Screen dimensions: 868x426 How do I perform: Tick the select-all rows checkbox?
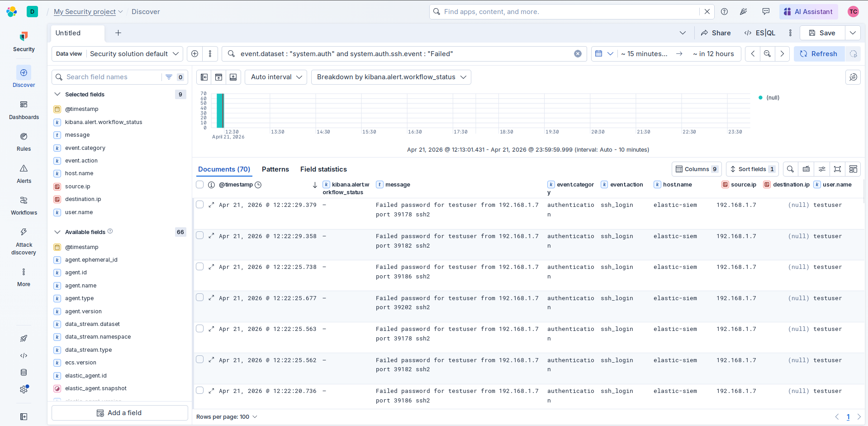[199, 185]
